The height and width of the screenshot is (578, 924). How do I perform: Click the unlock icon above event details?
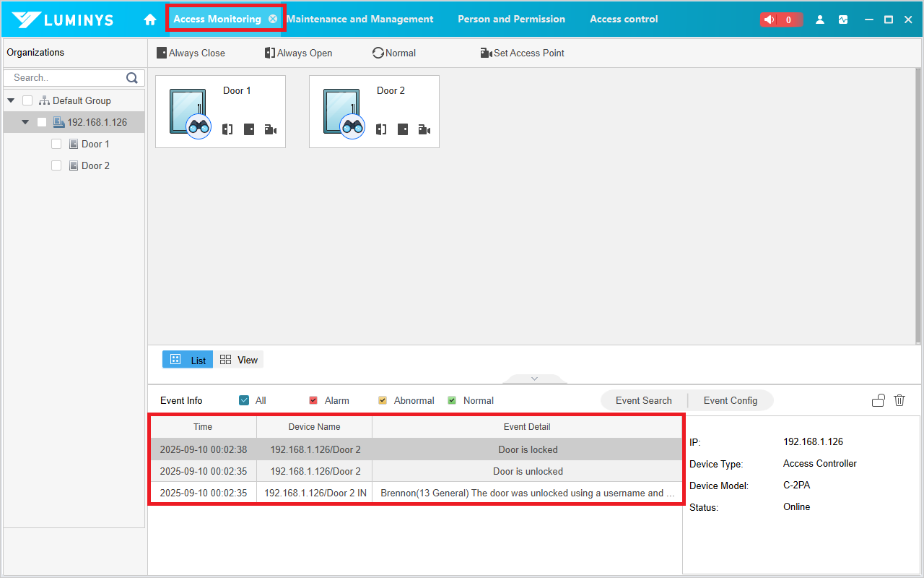[878, 400]
